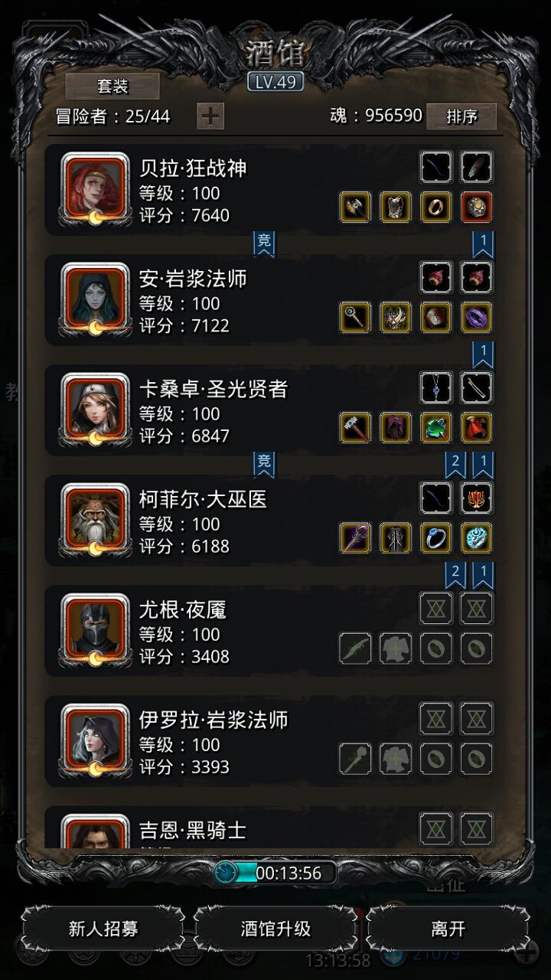
Task: Open the 排序 sort options
Action: (x=461, y=116)
